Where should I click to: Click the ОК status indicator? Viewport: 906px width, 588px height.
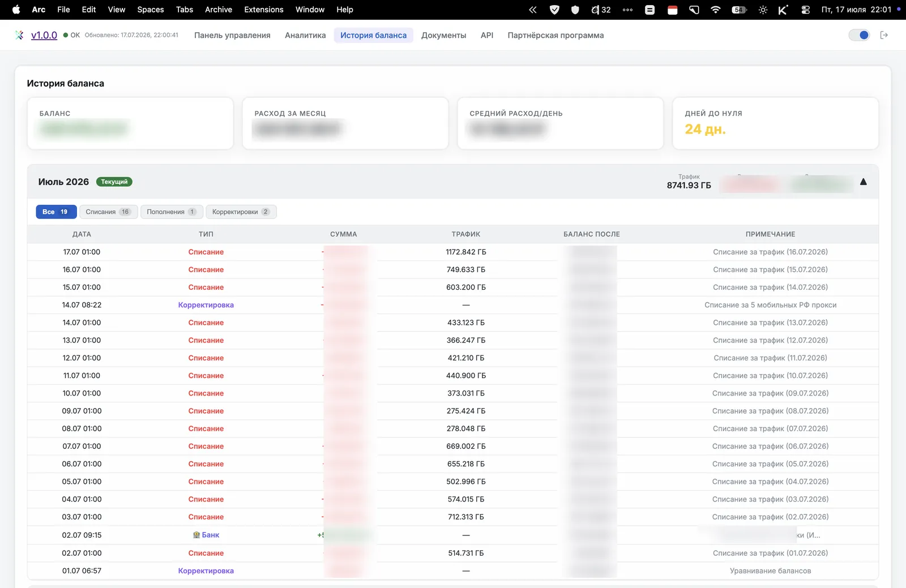tap(72, 35)
